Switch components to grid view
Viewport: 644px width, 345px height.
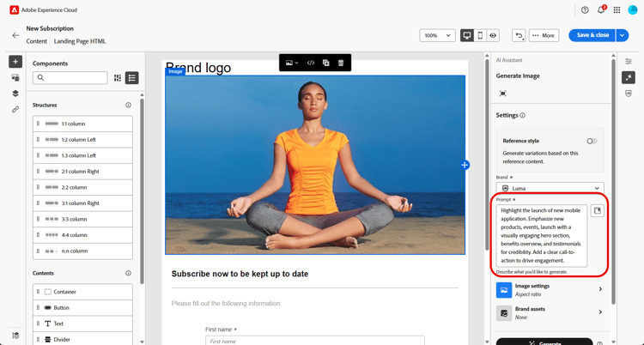point(118,77)
